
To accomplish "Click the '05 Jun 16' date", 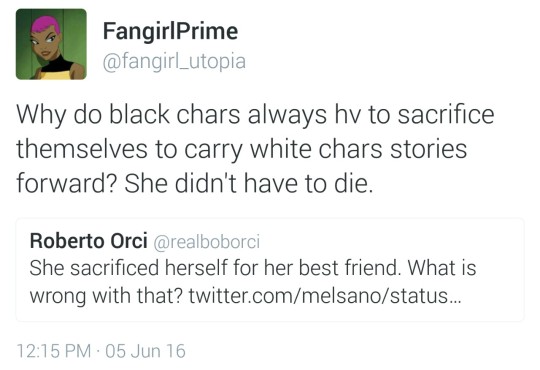I will (146, 351).
